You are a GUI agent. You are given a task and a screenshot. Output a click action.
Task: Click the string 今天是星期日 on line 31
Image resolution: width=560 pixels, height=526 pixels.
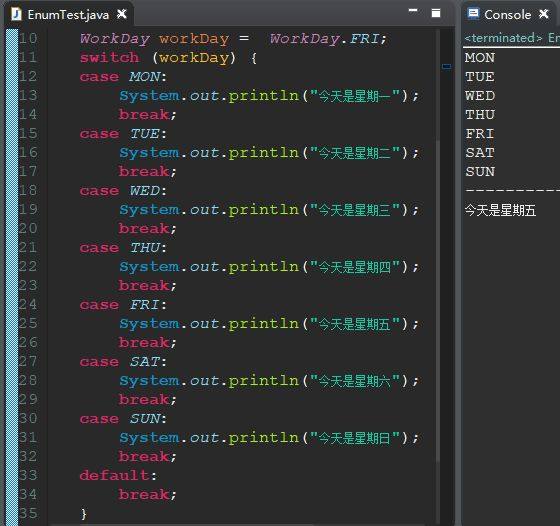tap(355, 438)
